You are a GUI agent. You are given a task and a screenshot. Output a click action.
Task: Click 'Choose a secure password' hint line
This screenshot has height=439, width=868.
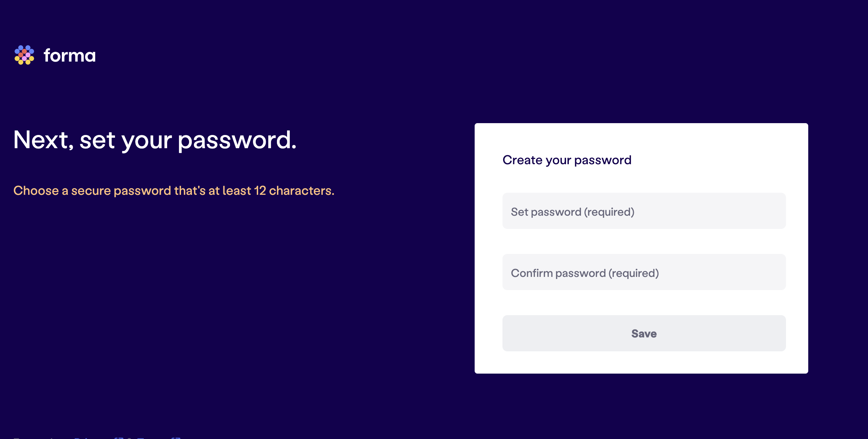coord(174,191)
